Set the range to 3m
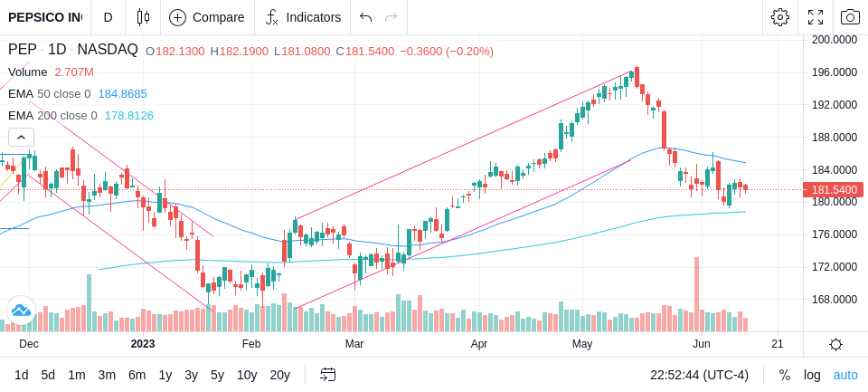This screenshot has width=868, height=392. pos(107,375)
